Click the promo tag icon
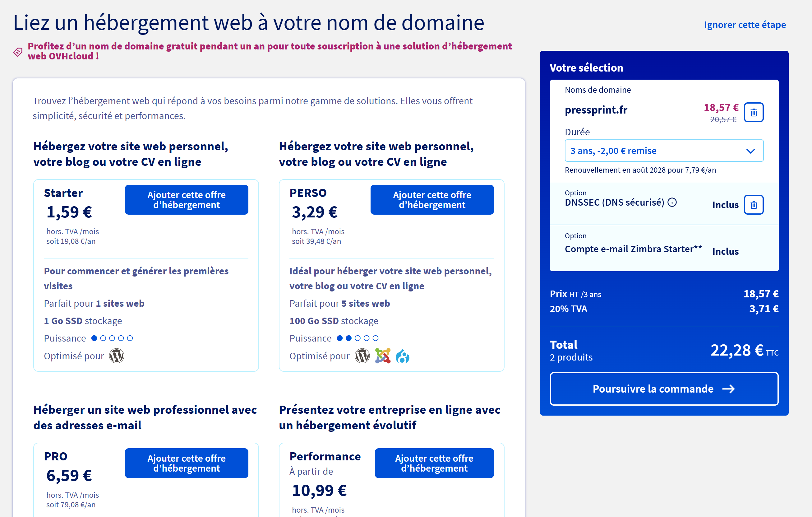Viewport: 812px width, 517px height. click(18, 52)
